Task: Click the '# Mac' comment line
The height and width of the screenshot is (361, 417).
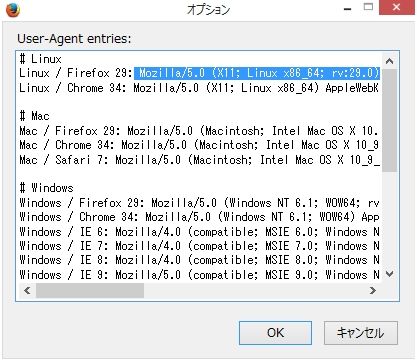Action: [x=34, y=116]
